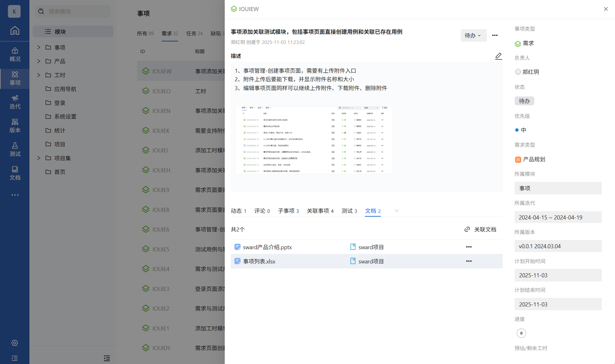Open the description screenshot thumbnail
Viewport: 615px width, 364px height.
[x=314, y=140]
